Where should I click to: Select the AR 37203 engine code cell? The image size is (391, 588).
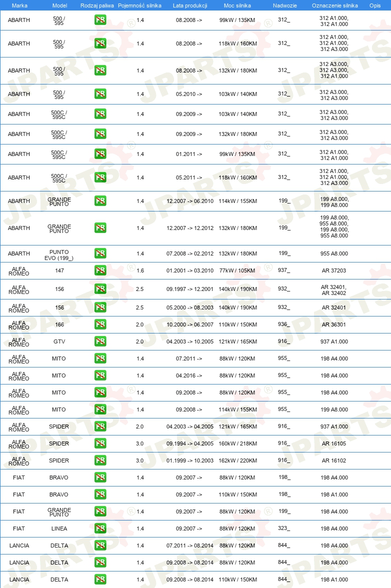pyautogui.click(x=334, y=270)
